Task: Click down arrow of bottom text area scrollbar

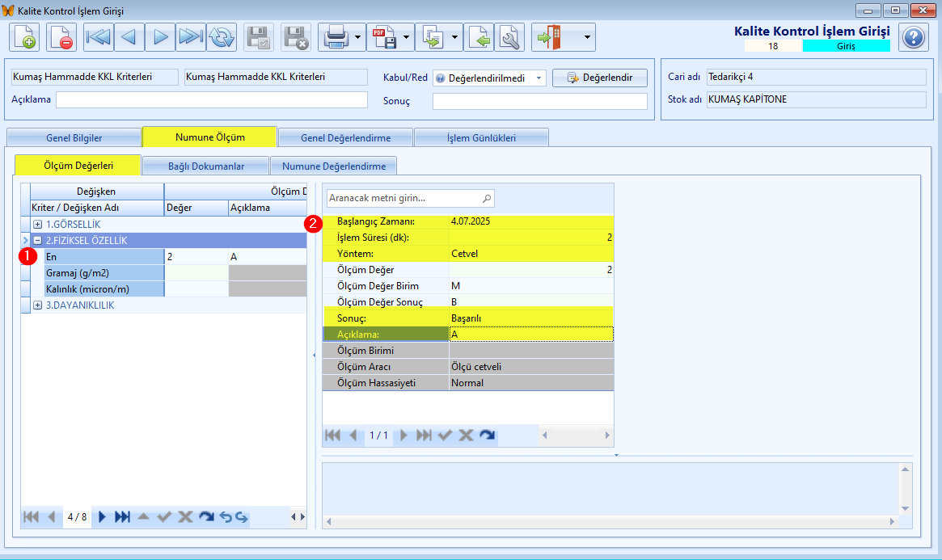Action: (x=905, y=508)
